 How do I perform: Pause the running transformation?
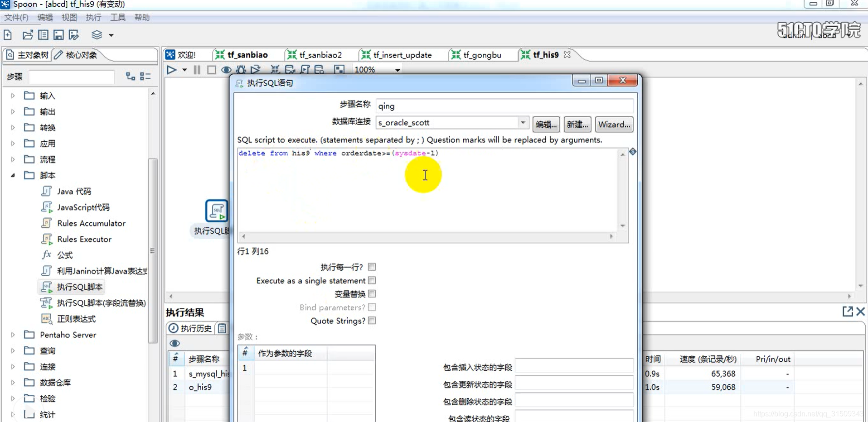tap(197, 70)
